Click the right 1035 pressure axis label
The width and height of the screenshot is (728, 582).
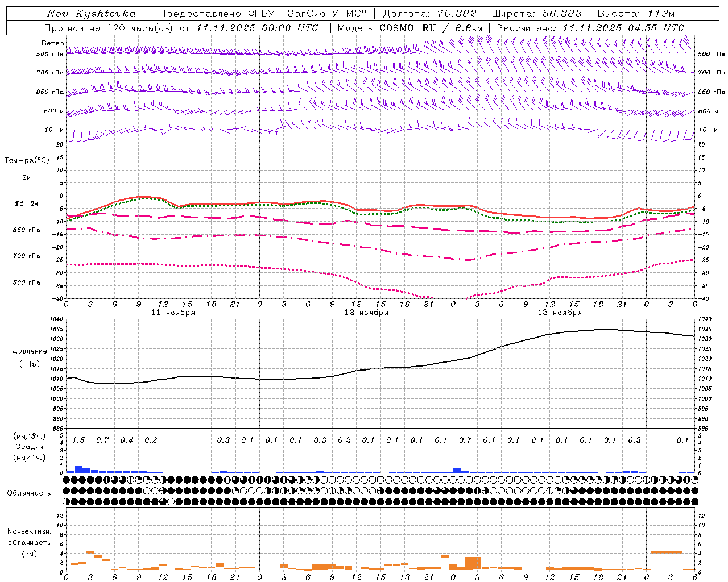(704, 329)
